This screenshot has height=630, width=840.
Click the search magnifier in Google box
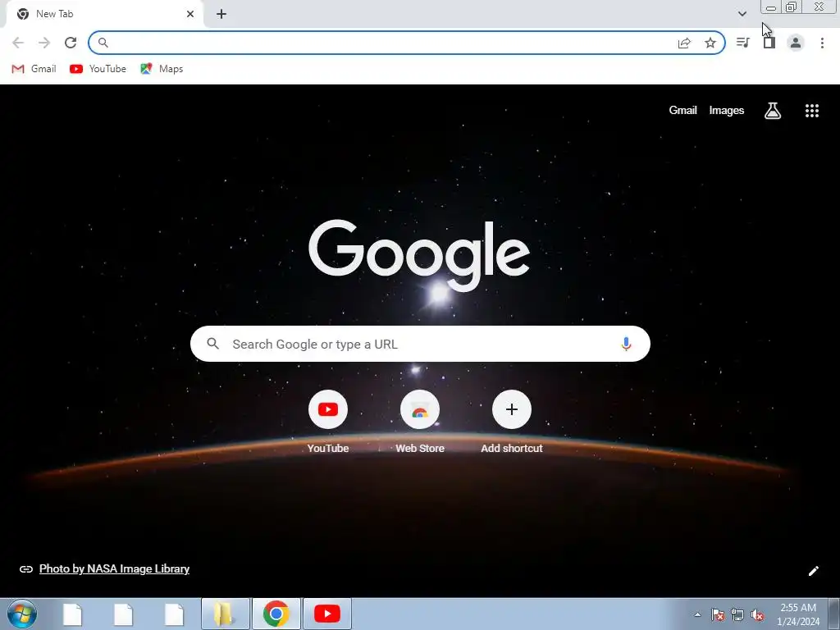click(x=212, y=344)
